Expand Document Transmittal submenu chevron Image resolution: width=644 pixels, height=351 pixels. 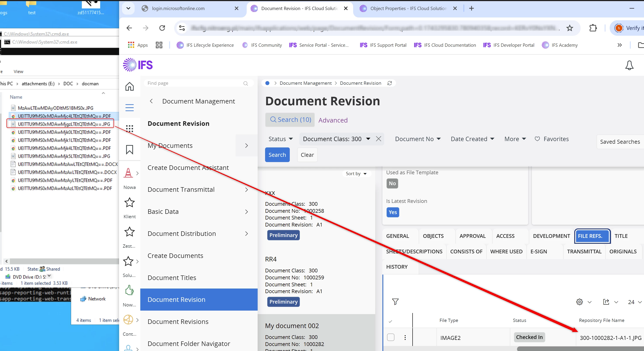pos(246,190)
